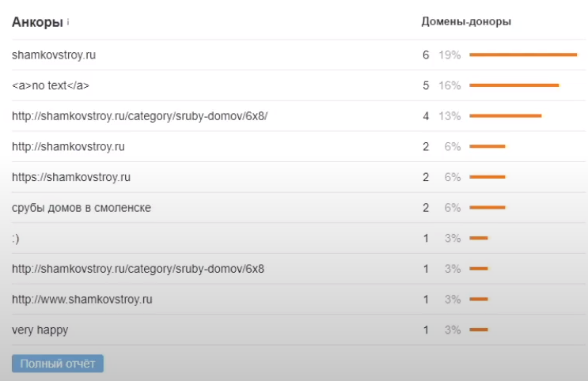
Task: Click the :) smiley anchor row
Action: pos(16,238)
